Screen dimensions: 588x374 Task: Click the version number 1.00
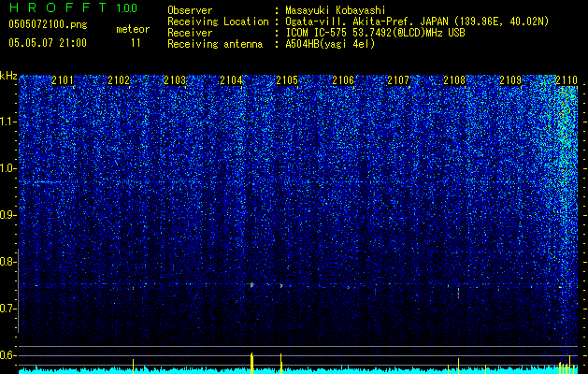point(127,8)
